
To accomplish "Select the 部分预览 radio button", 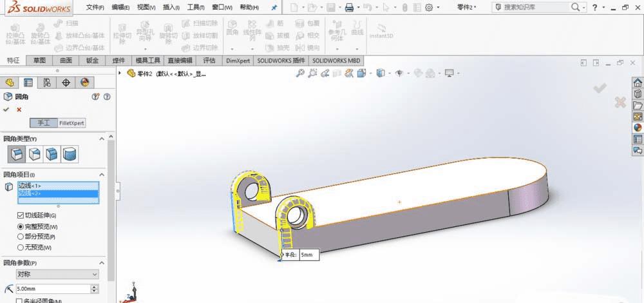I will (20, 237).
